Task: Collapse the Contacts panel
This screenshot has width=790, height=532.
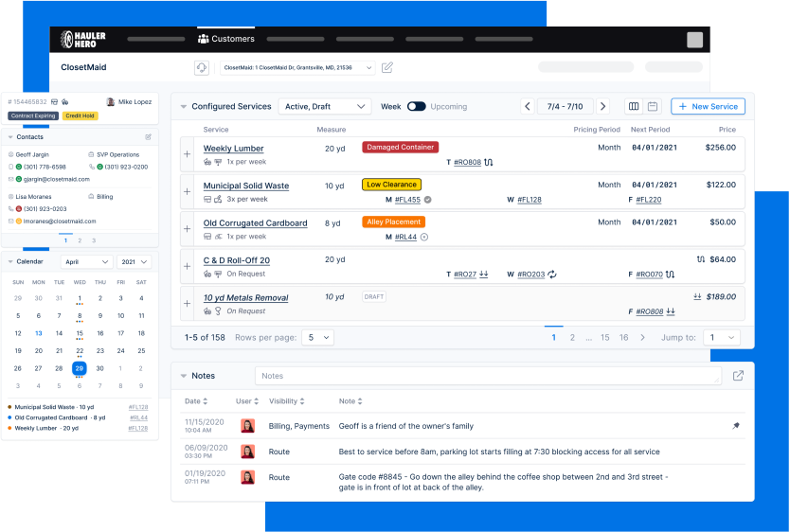Action: coord(10,137)
